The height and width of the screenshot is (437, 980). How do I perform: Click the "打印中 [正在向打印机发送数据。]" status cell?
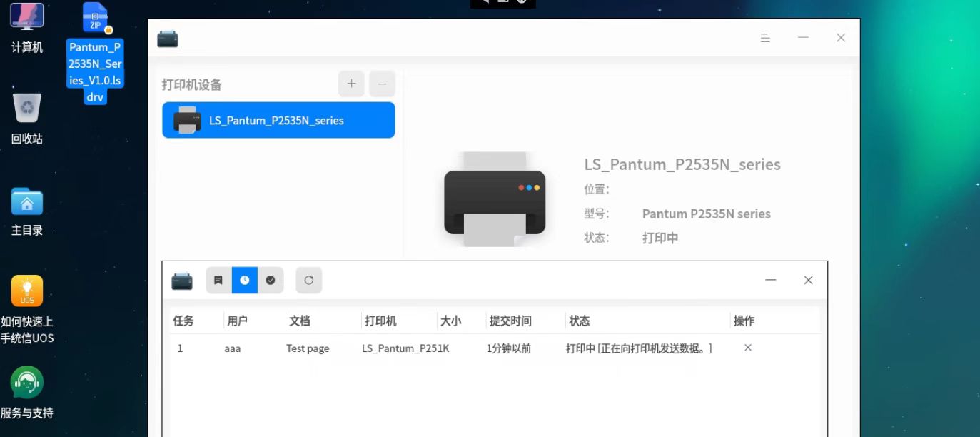(640, 348)
